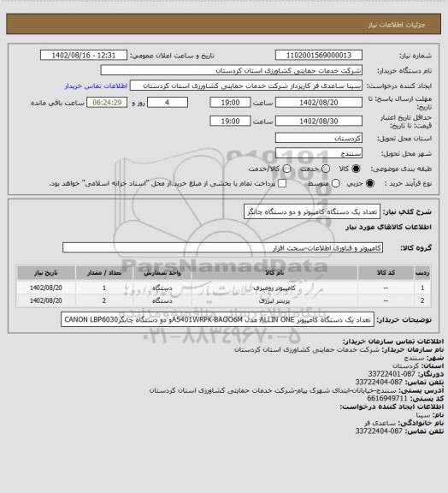Click the price validity date 1402/08/30 field
The image size is (448, 493).
point(319,121)
